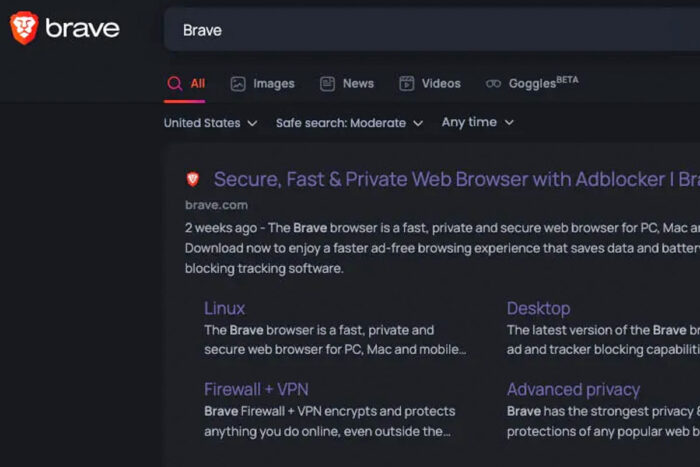Click the Brave lion logo icon
This screenshot has height=467, width=700.
(24, 28)
